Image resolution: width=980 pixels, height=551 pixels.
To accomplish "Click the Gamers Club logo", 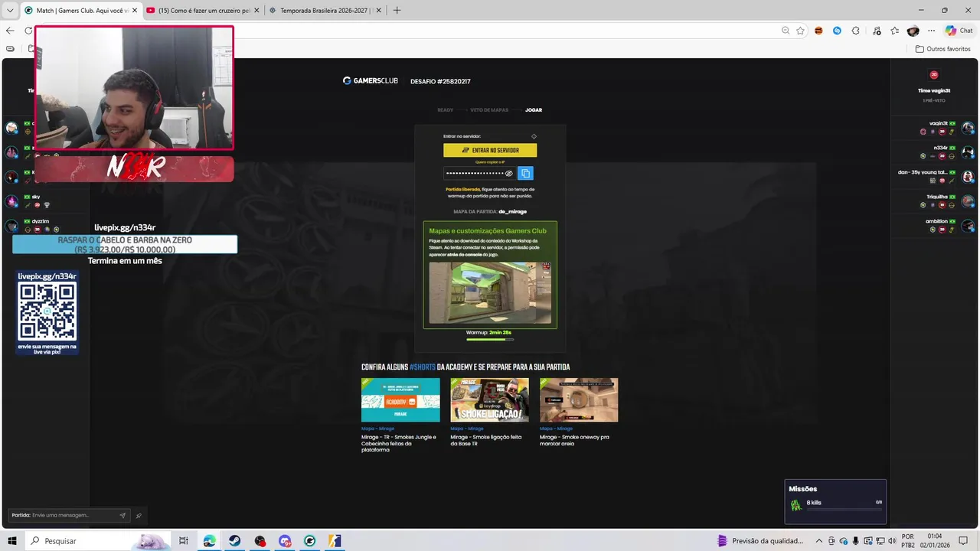I will point(371,81).
